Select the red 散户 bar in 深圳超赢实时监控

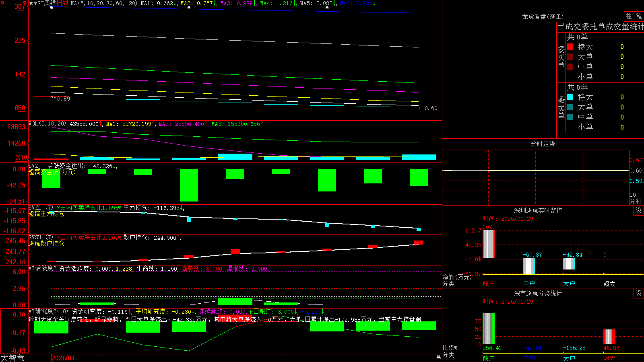tap(488, 244)
